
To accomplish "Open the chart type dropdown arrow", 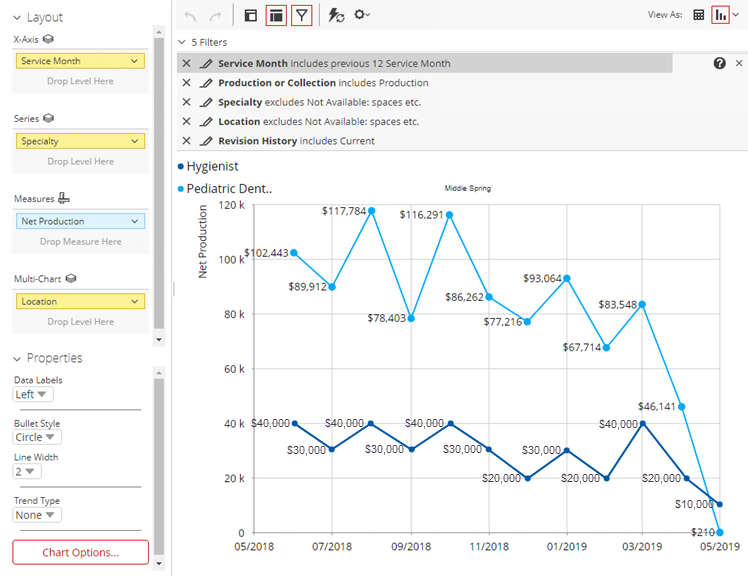I will 737,15.
